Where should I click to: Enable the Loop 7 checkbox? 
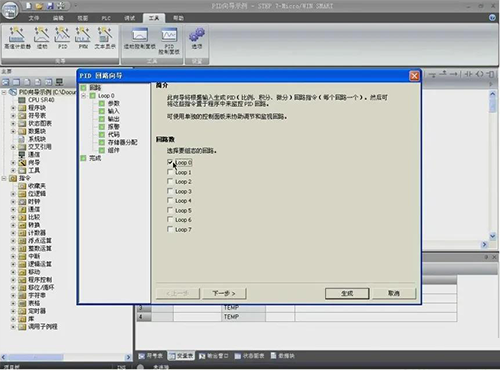(x=170, y=229)
